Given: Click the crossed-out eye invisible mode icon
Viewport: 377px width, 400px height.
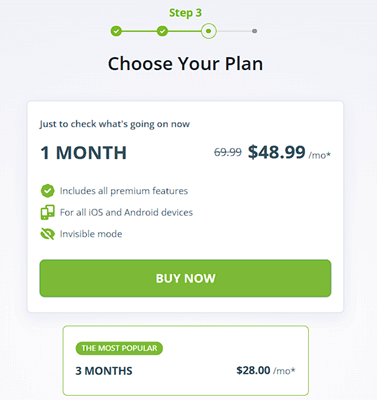Looking at the screenshot, I should (47, 234).
